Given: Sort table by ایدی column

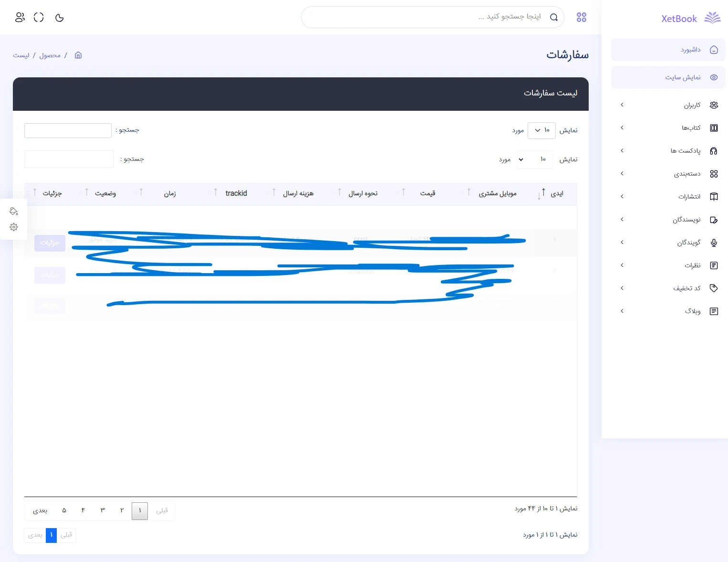Looking at the screenshot, I should 556,193.
